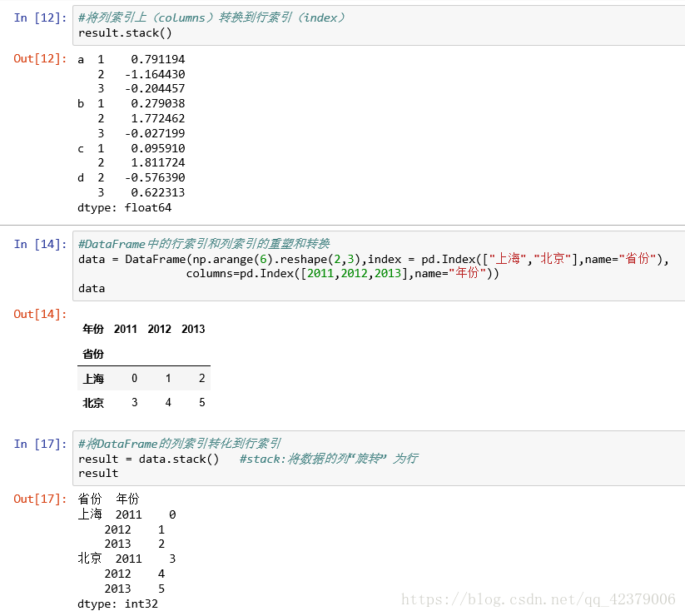Viewport: 685px width, 616px height.
Task: Click the dtype: int32 output line
Action: (117, 604)
